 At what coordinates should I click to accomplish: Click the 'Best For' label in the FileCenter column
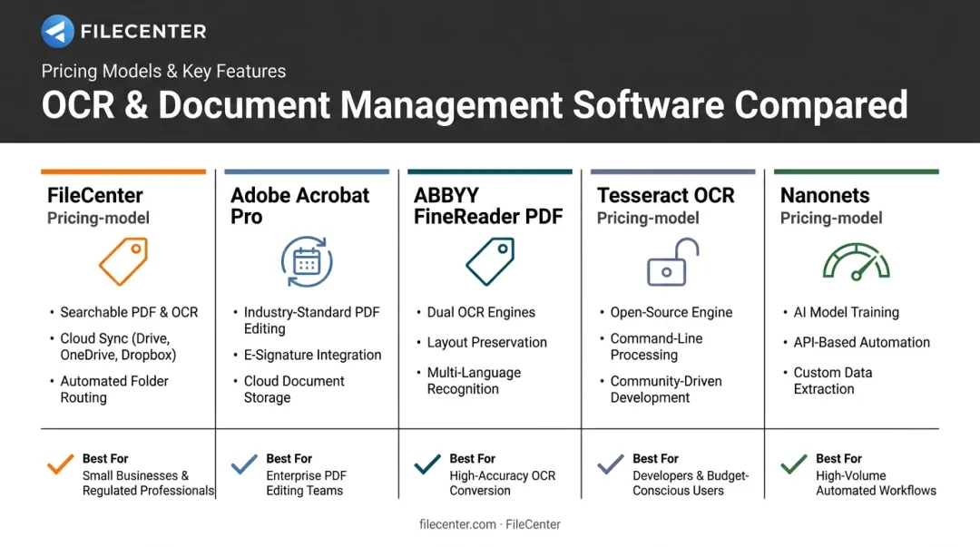pyautogui.click(x=105, y=458)
